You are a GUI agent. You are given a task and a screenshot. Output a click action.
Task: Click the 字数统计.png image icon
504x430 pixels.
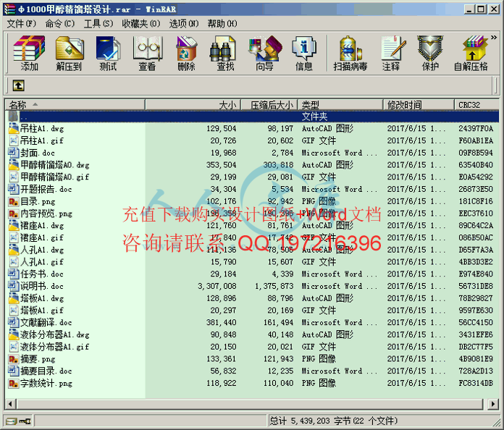pos(13,383)
